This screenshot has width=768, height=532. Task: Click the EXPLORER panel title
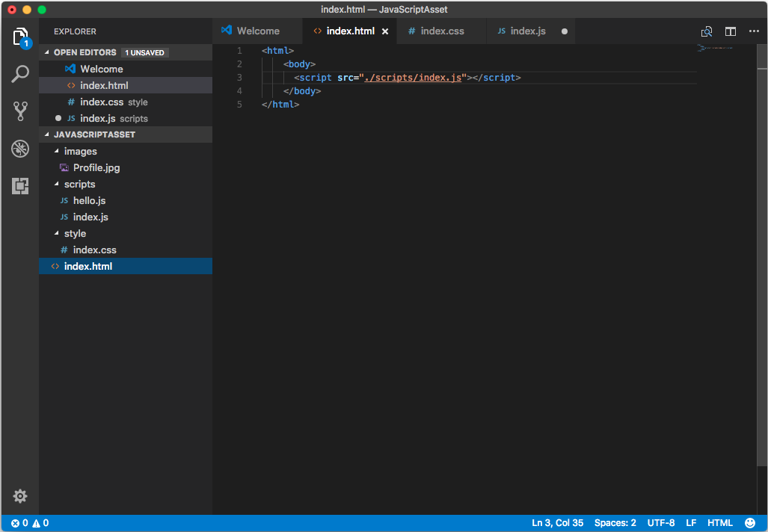(75, 31)
